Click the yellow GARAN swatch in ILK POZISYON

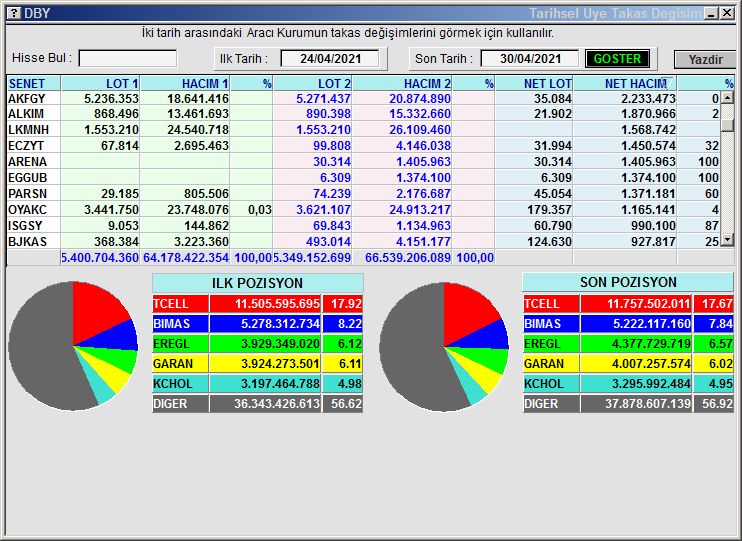pos(180,364)
